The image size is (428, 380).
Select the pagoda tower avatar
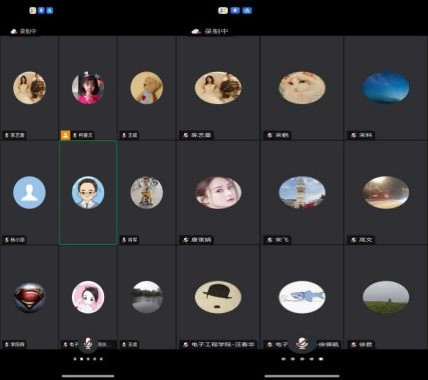(x=302, y=193)
